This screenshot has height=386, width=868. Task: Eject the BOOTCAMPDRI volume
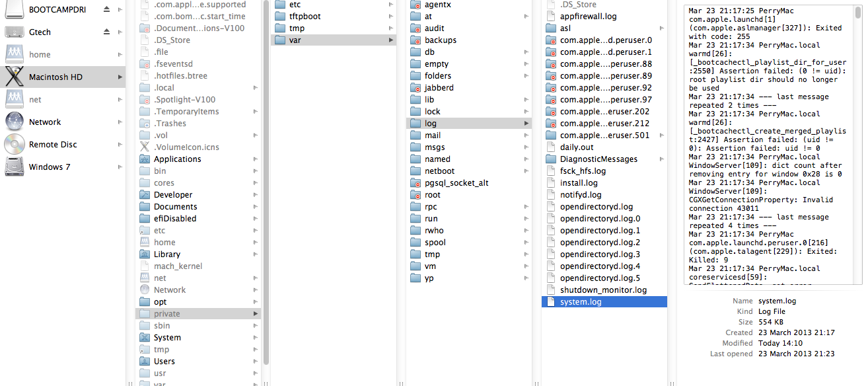point(107,9)
